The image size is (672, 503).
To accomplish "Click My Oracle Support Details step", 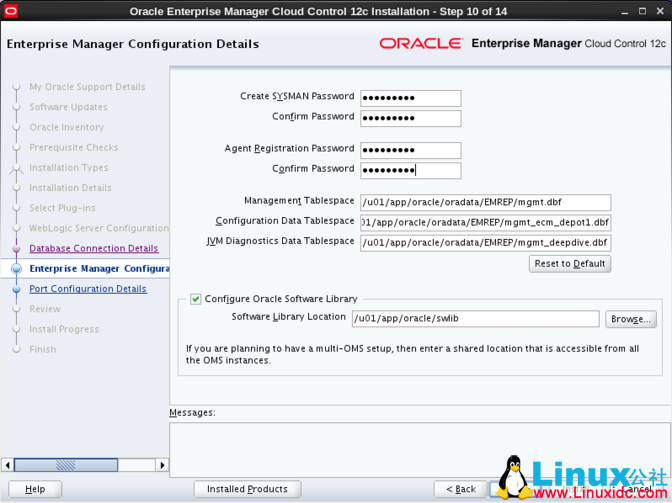I will (87, 87).
